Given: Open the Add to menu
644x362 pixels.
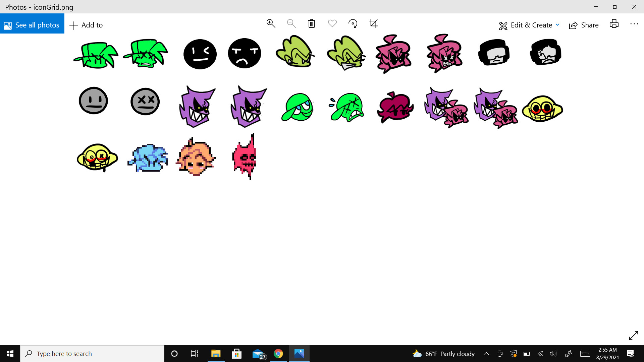Looking at the screenshot, I should point(86,25).
